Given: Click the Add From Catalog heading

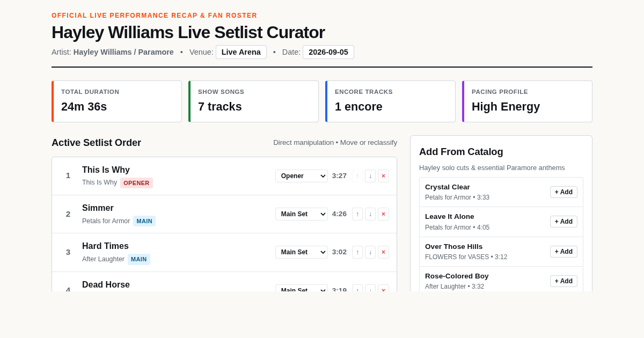Looking at the screenshot, I should (x=461, y=152).
